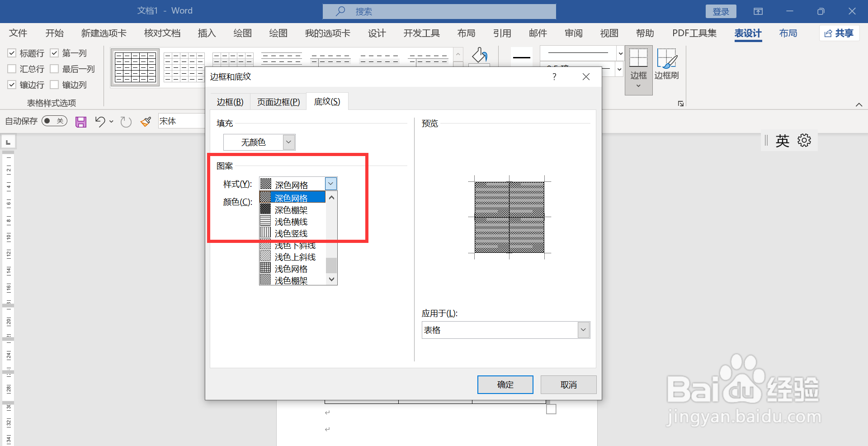The height and width of the screenshot is (446, 868).
Task: Open the Insert (插入) ribbon tab
Action: coord(207,33)
